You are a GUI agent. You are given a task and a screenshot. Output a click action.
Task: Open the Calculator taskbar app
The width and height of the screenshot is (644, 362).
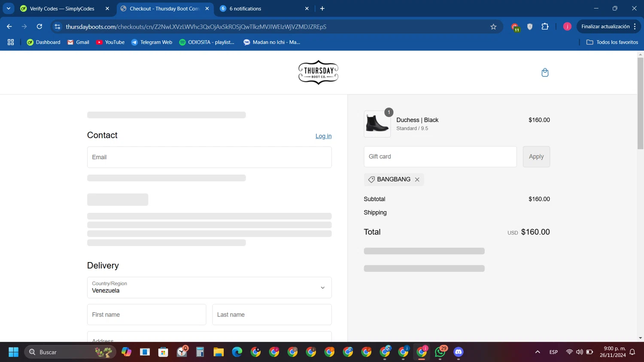click(200, 352)
